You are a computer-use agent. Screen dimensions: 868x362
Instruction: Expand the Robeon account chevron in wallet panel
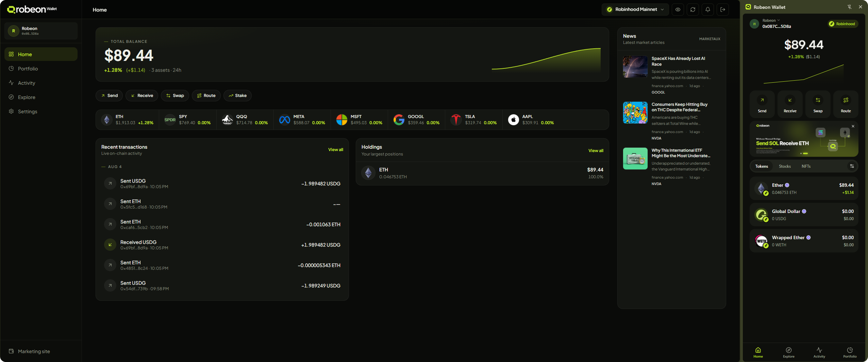779,20
